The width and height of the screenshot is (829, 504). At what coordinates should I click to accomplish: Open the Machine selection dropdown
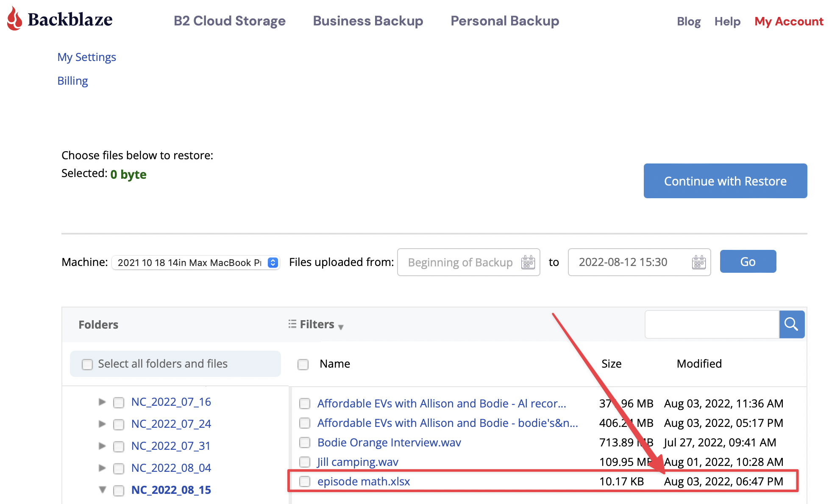(196, 263)
